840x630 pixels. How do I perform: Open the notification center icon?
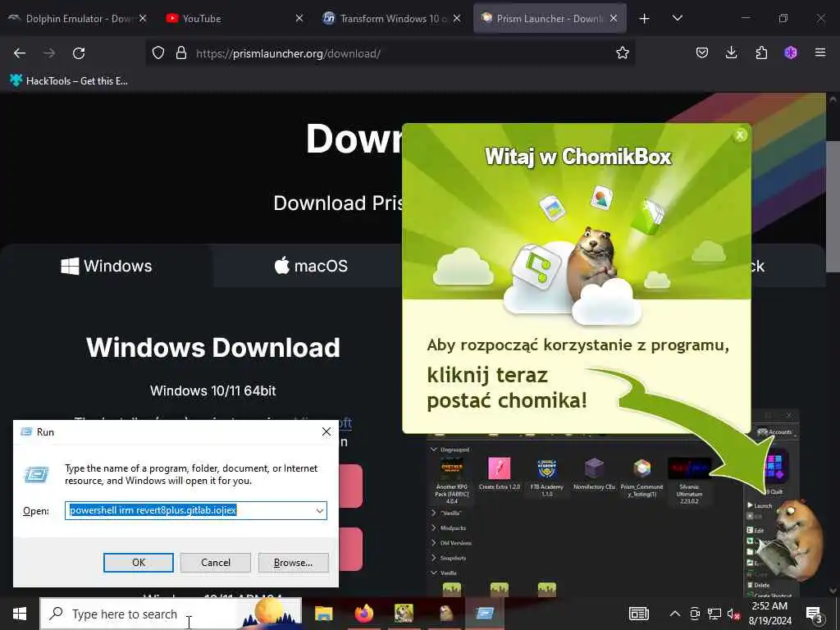pos(815,614)
